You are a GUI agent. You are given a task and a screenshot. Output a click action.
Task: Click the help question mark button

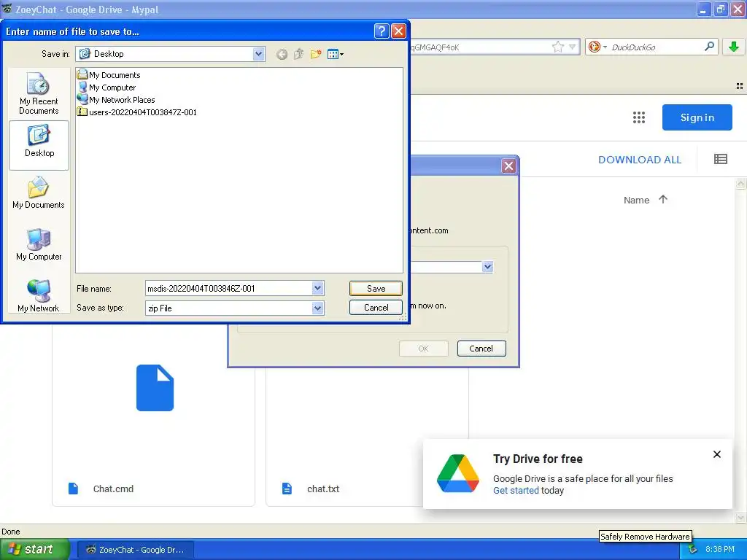tap(382, 31)
